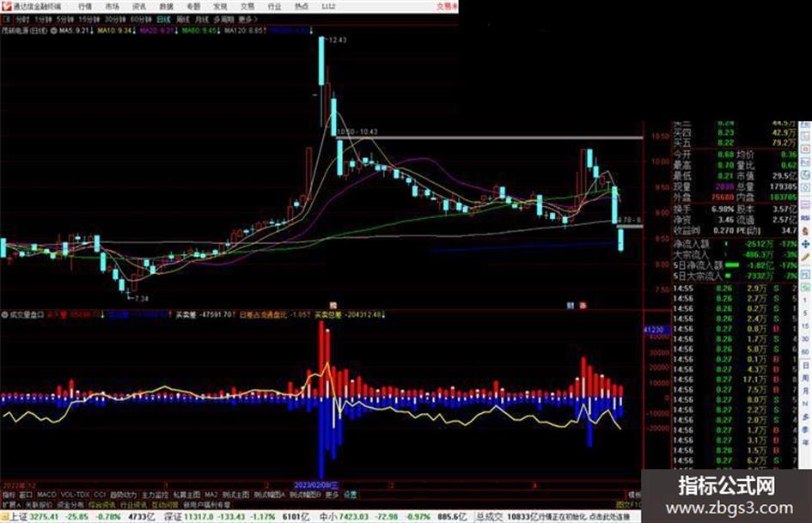Click the icon below F1 in right sidebar
The height and width of the screenshot is (523, 812).
point(805,286)
